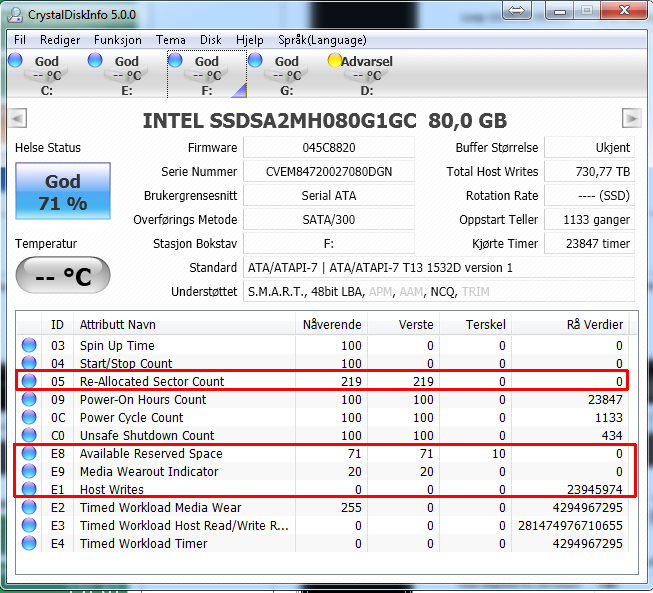The image size is (653, 593).
Task: Select the Timed Workload Timer attribute name
Action: [x=144, y=543]
